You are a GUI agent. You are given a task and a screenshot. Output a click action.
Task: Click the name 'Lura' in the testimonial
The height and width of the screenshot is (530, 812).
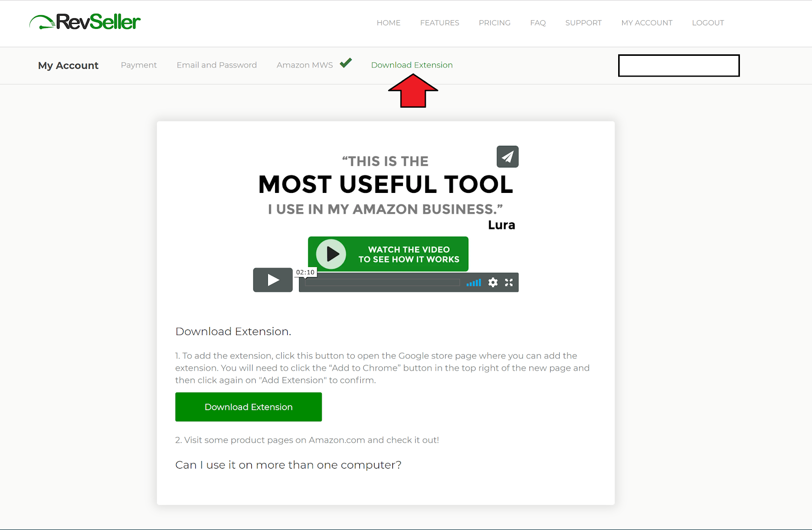pos(501,225)
